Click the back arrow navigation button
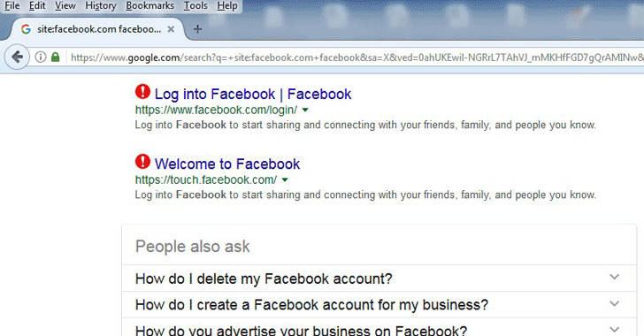Image resolution: width=644 pixels, height=336 pixels. (17, 57)
